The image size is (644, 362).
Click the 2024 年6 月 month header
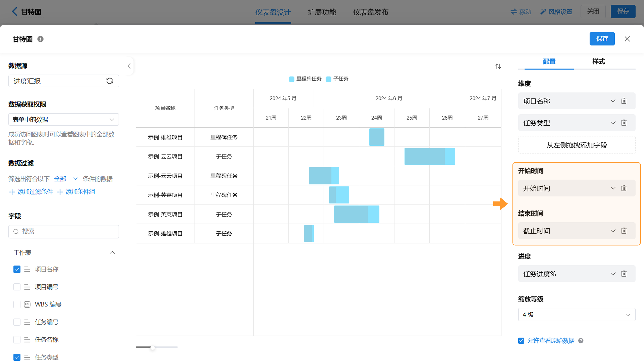tap(389, 98)
